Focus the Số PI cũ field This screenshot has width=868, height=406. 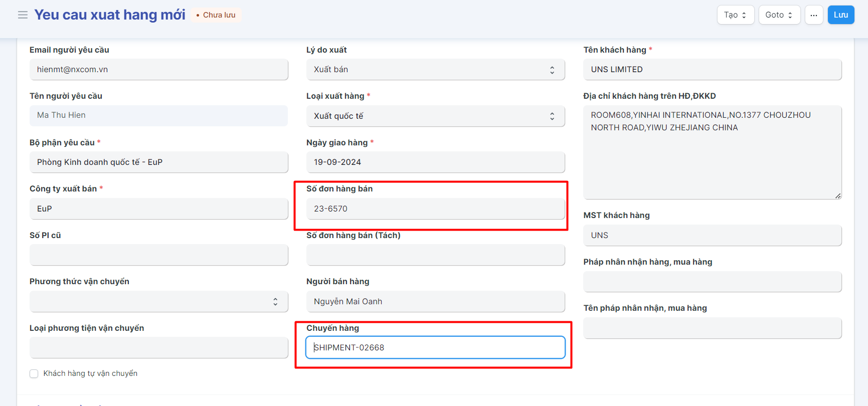point(158,255)
